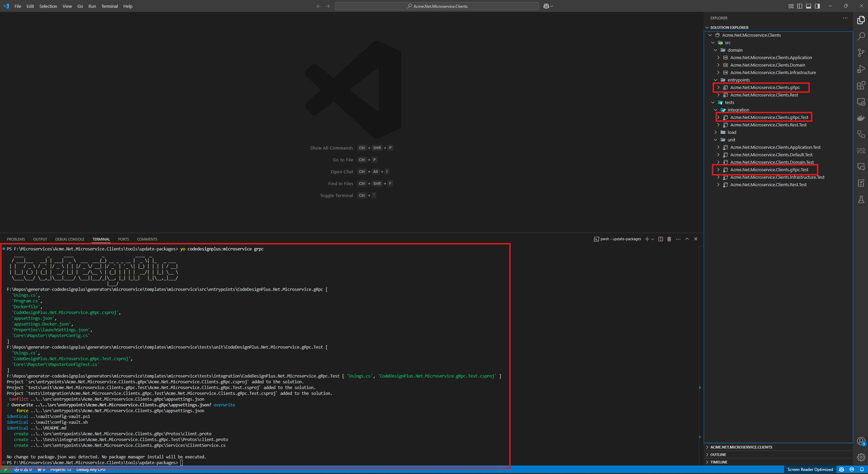Click the new terminal plus icon
The image size is (868, 474).
tap(647, 239)
